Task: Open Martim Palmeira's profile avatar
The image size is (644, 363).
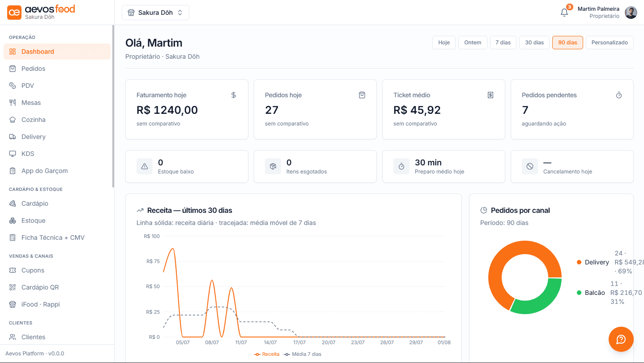Action: [631, 13]
